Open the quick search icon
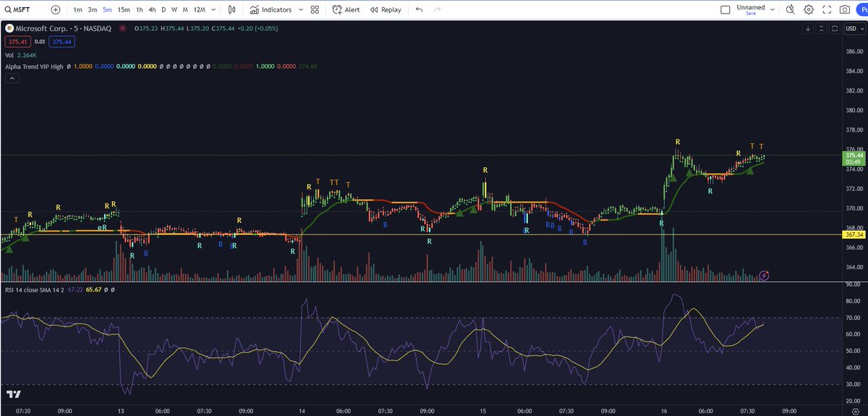The height and width of the screenshot is (416, 868). coord(790,10)
